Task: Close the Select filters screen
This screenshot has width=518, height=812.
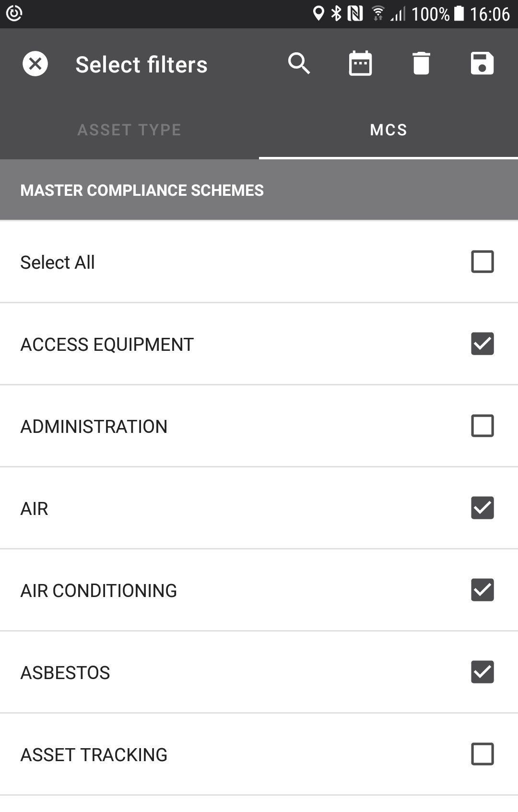Action: [x=35, y=63]
